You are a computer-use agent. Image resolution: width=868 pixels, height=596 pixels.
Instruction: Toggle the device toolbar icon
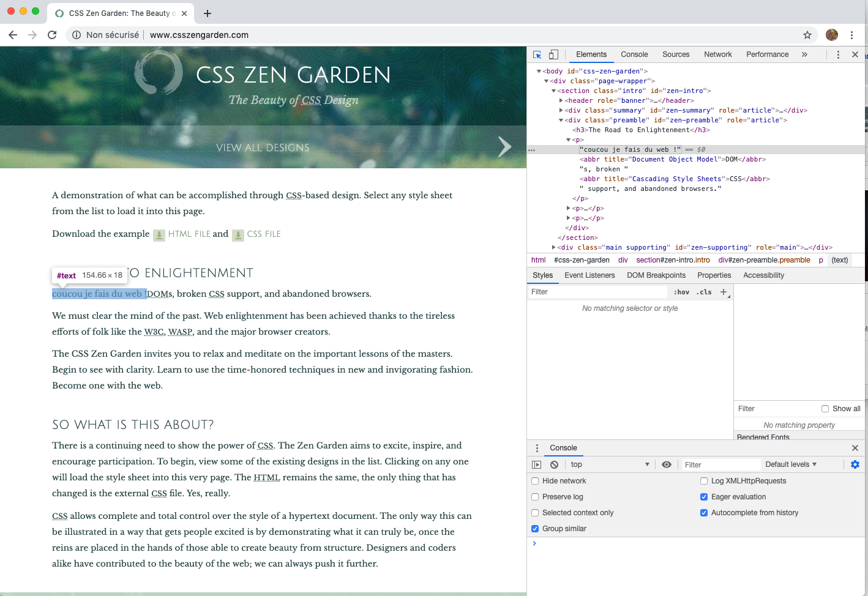pos(553,54)
